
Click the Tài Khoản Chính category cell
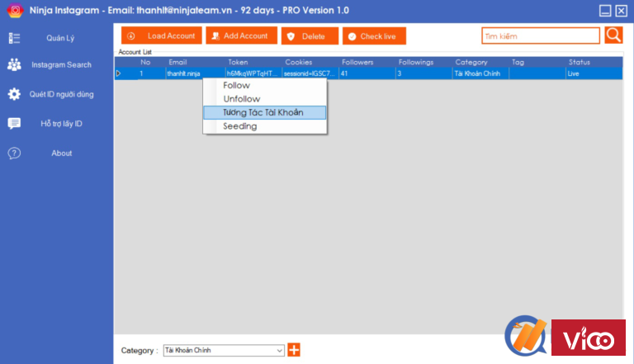coord(480,73)
